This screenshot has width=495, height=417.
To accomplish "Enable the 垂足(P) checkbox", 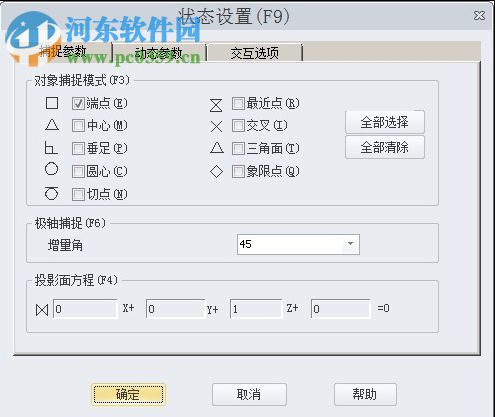I will coord(78,149).
